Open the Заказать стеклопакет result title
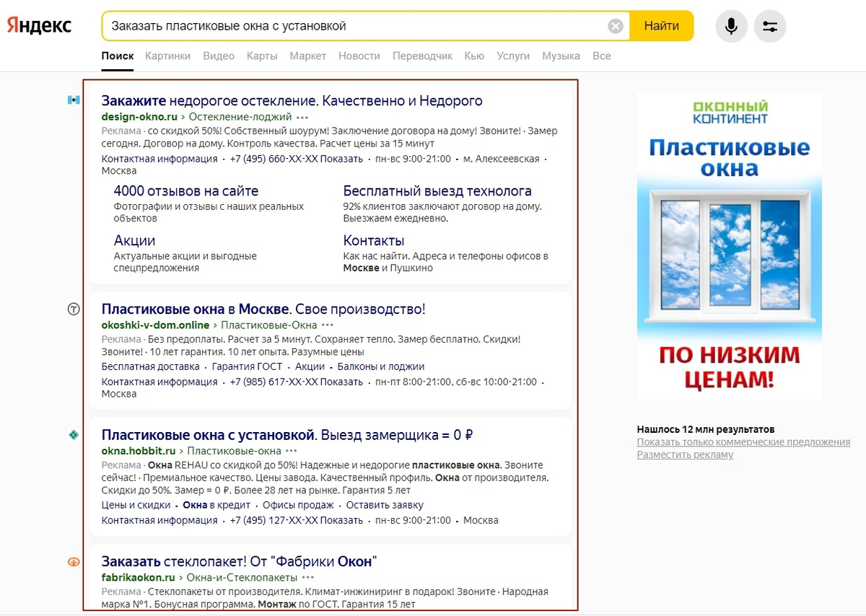The image size is (866, 616). [x=240, y=562]
